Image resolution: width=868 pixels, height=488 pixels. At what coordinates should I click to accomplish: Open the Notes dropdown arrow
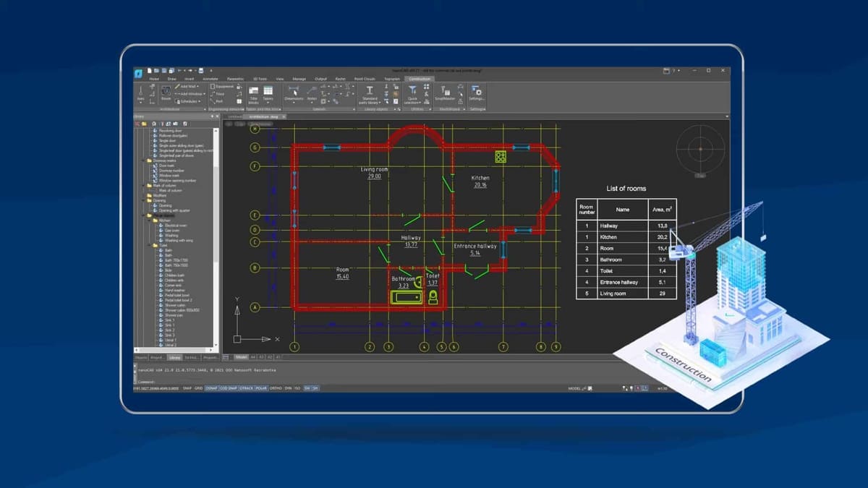point(311,102)
